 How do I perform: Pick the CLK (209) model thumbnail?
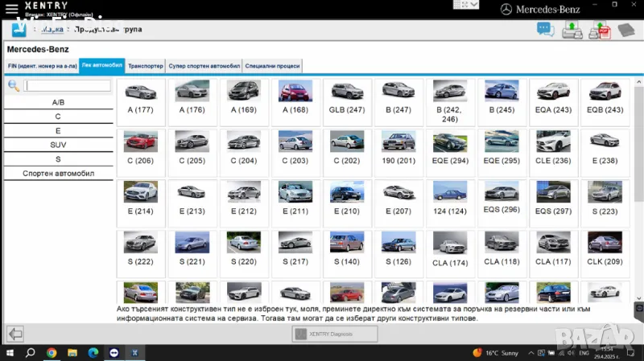click(605, 251)
